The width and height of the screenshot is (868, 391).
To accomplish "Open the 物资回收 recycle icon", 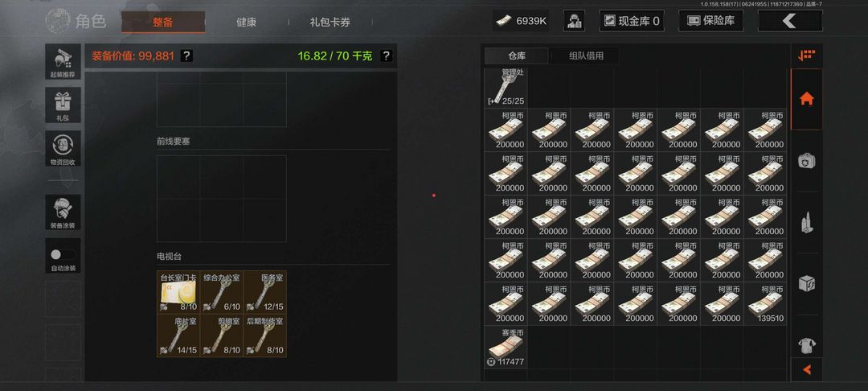I will click(x=63, y=148).
